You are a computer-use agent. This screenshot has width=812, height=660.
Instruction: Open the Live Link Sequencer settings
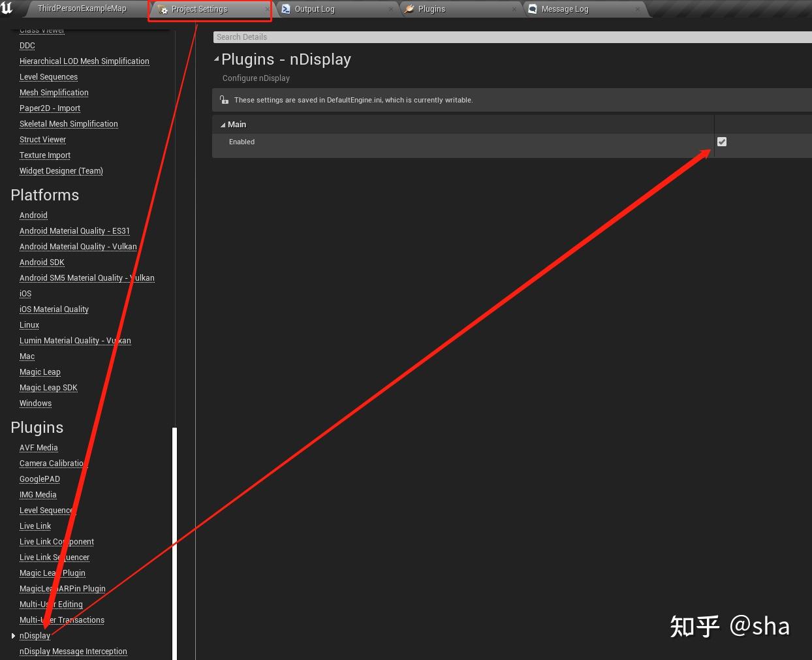[54, 558]
